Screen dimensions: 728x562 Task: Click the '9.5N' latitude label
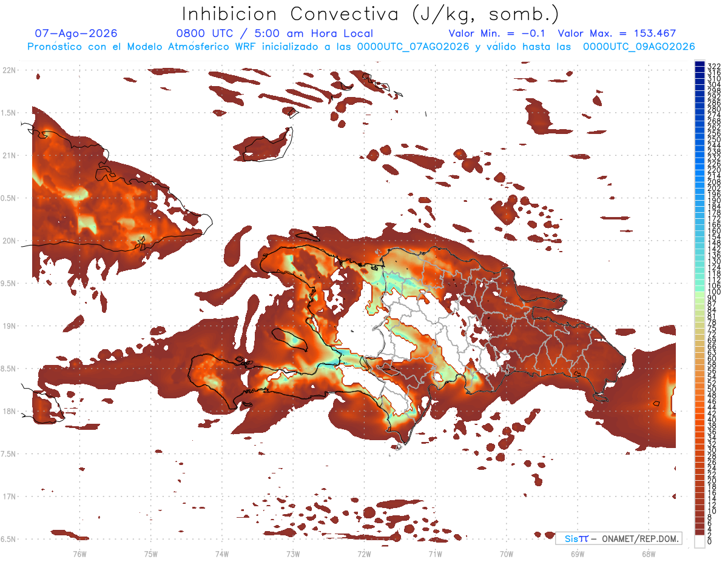click(9, 283)
